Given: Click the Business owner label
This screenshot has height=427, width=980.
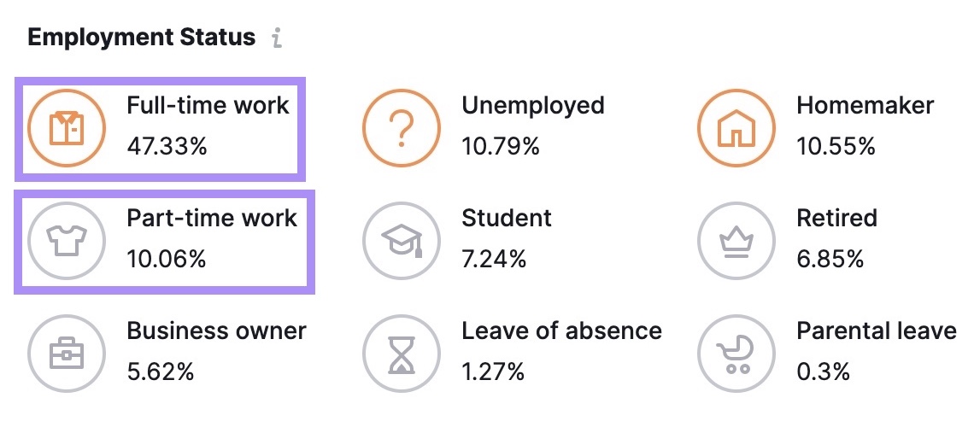Looking at the screenshot, I should (x=216, y=330).
